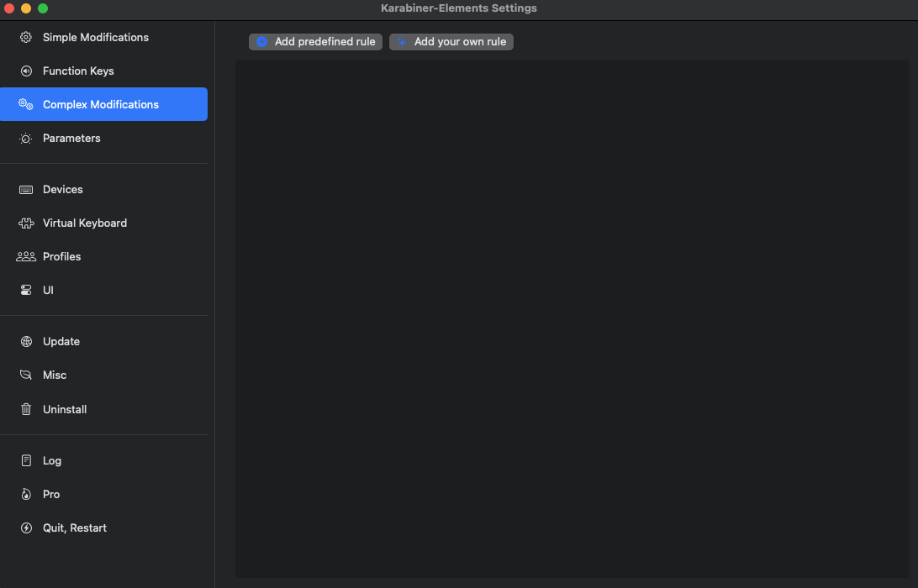Click the Pro droplet icon
The height and width of the screenshot is (588, 918).
(x=26, y=494)
